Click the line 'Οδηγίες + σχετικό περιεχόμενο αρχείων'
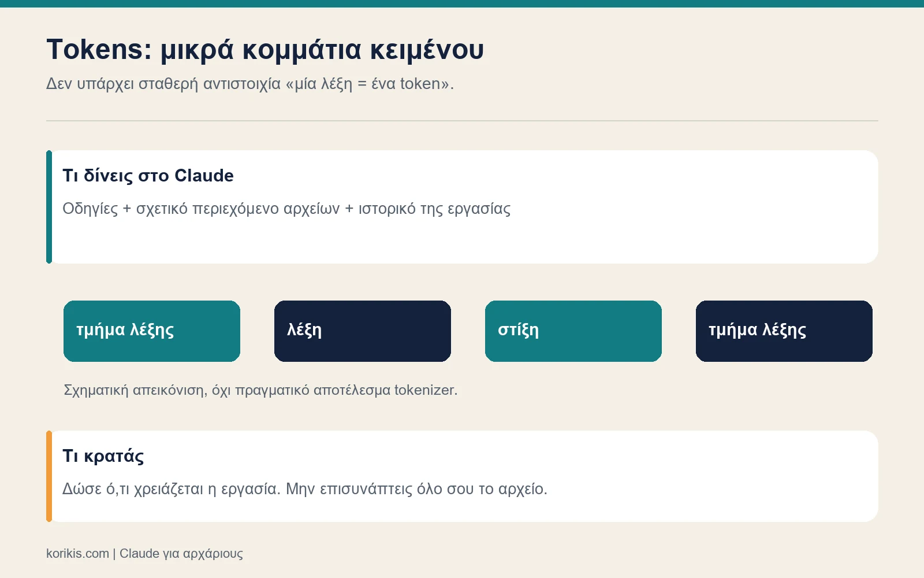Screen dimensions: 924x578 [286, 209]
